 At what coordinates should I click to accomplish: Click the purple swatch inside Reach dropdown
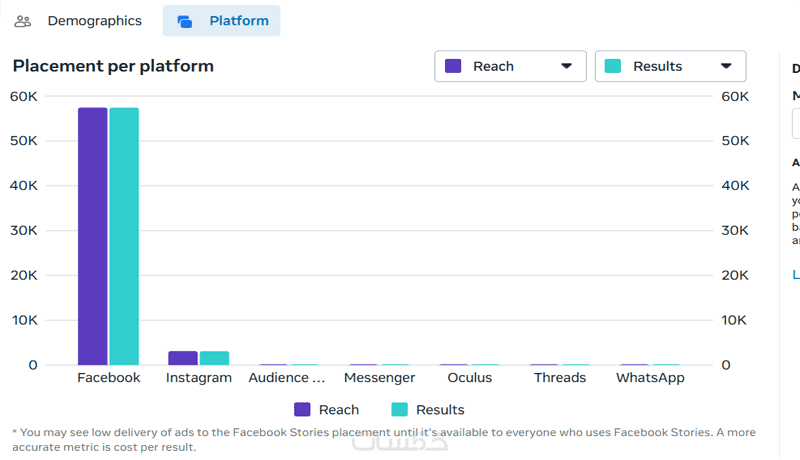tap(453, 66)
